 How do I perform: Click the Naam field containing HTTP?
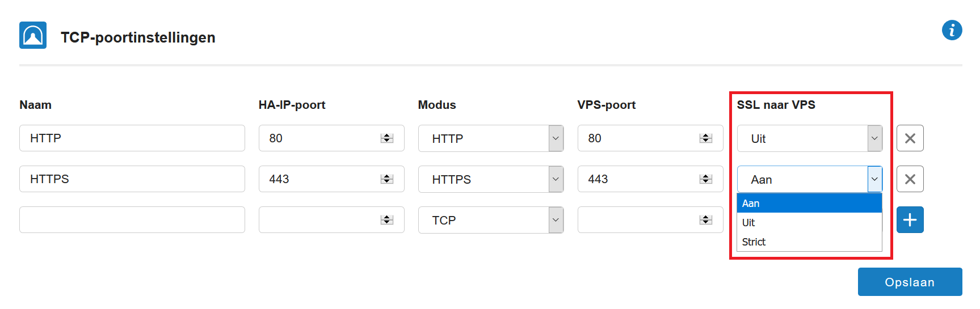(x=132, y=138)
